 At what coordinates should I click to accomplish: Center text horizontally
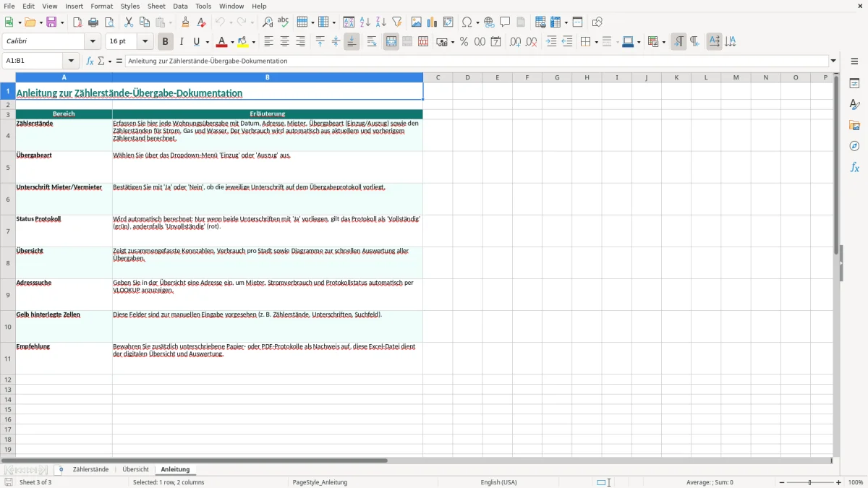click(x=284, y=42)
